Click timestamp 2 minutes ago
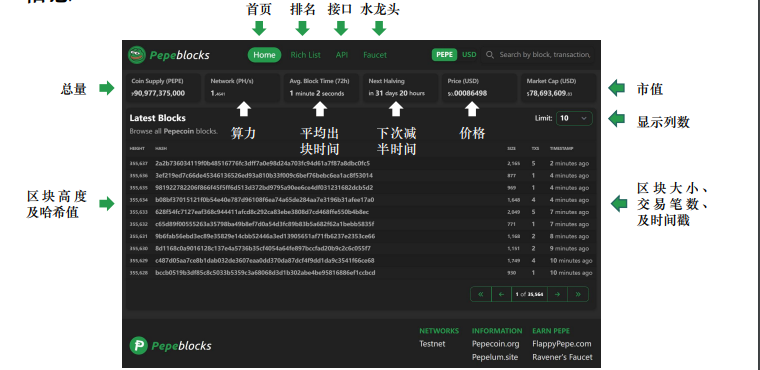The width and height of the screenshot is (760, 370). [x=569, y=163]
